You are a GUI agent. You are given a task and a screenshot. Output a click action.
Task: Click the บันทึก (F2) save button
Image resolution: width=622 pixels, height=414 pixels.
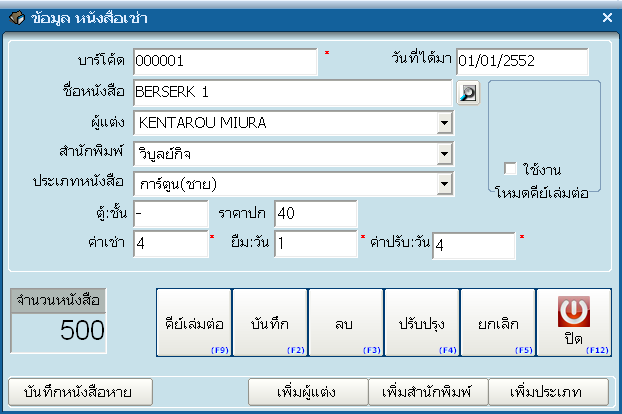point(270,323)
